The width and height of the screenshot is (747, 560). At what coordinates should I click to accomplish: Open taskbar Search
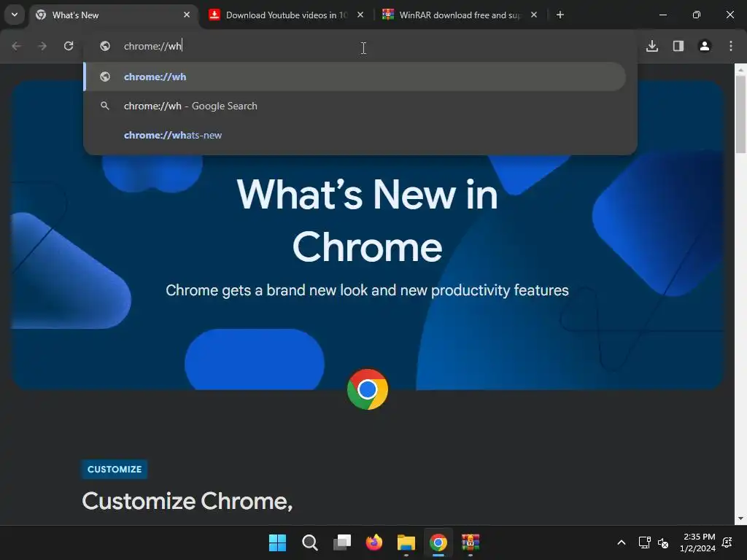(x=309, y=542)
